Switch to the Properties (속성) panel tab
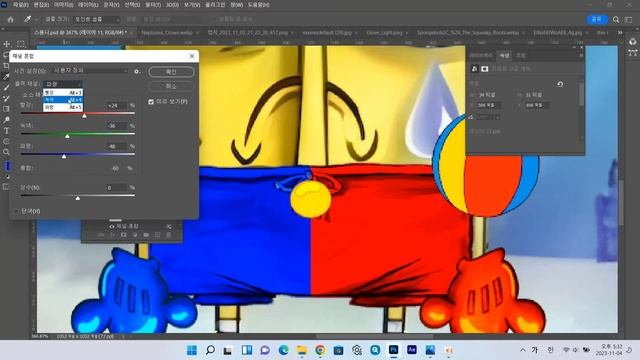This screenshot has height=360, width=640. click(x=505, y=55)
